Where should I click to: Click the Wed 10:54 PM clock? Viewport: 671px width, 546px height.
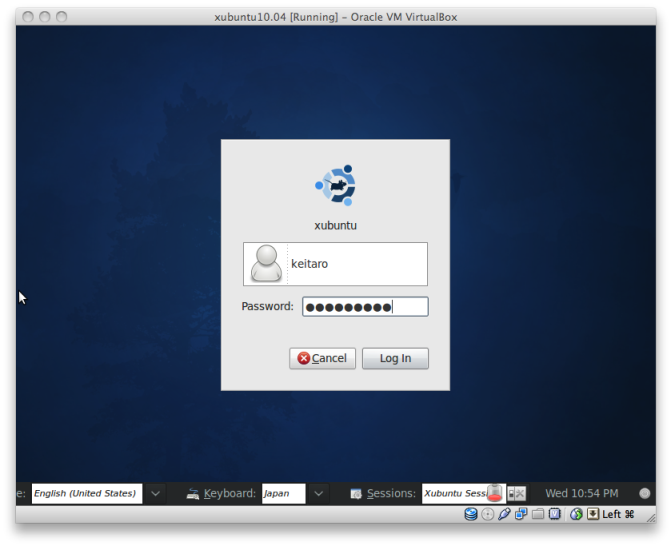[582, 493]
